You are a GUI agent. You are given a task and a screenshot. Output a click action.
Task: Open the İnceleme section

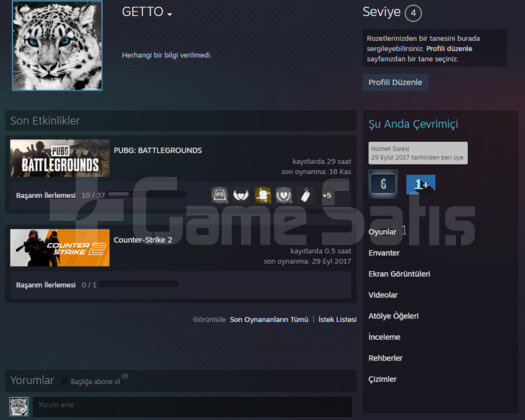(384, 337)
